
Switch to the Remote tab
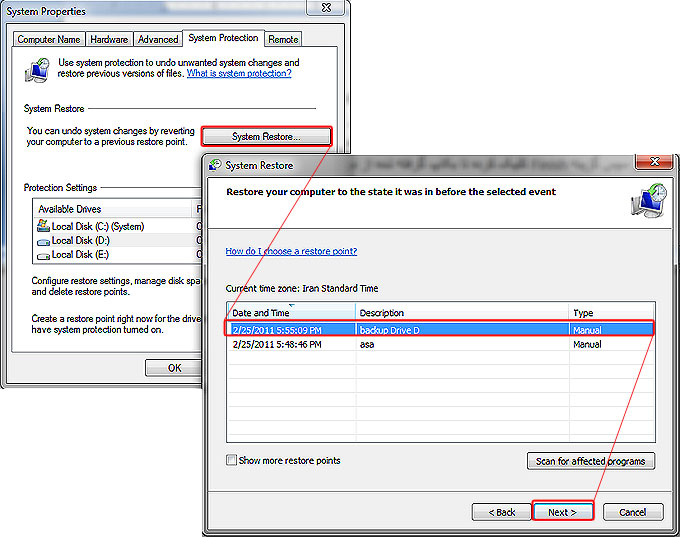[283, 40]
